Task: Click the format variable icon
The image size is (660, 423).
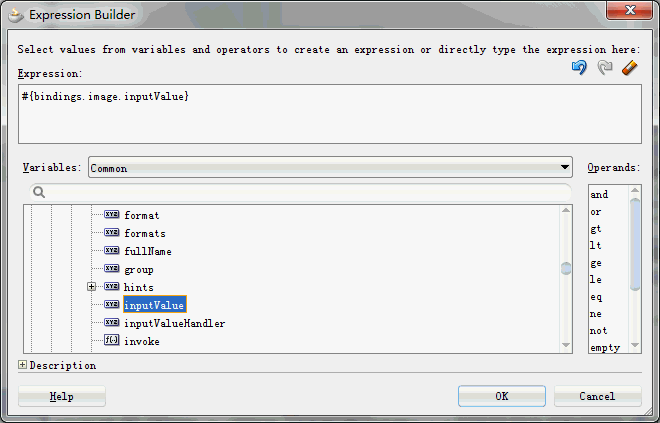Action: click(112, 215)
